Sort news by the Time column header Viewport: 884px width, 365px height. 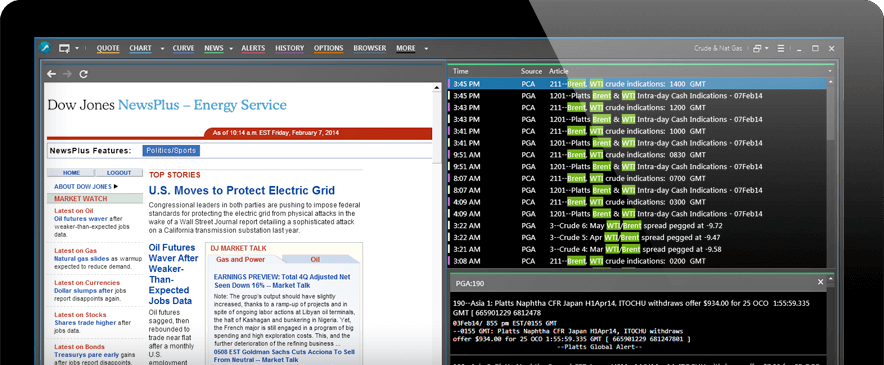pyautogui.click(x=461, y=71)
